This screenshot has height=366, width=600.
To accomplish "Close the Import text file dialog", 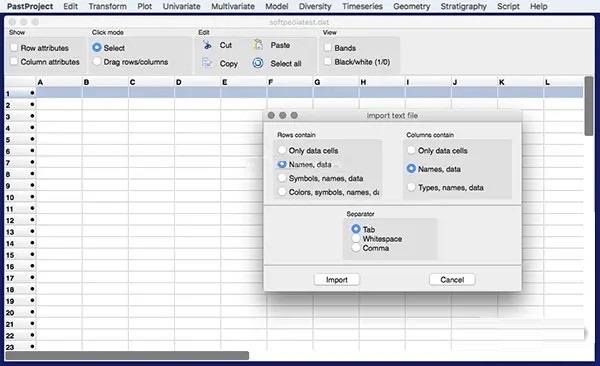I will [x=271, y=115].
